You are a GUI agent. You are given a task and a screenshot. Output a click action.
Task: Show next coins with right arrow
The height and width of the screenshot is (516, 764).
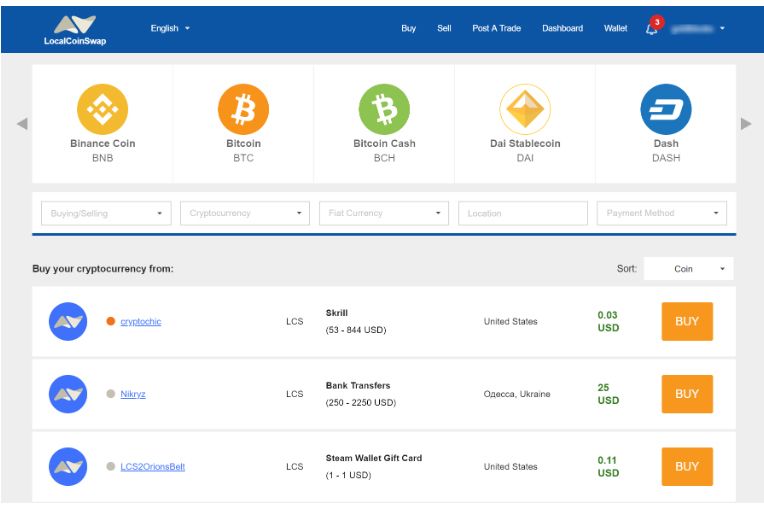(746, 124)
